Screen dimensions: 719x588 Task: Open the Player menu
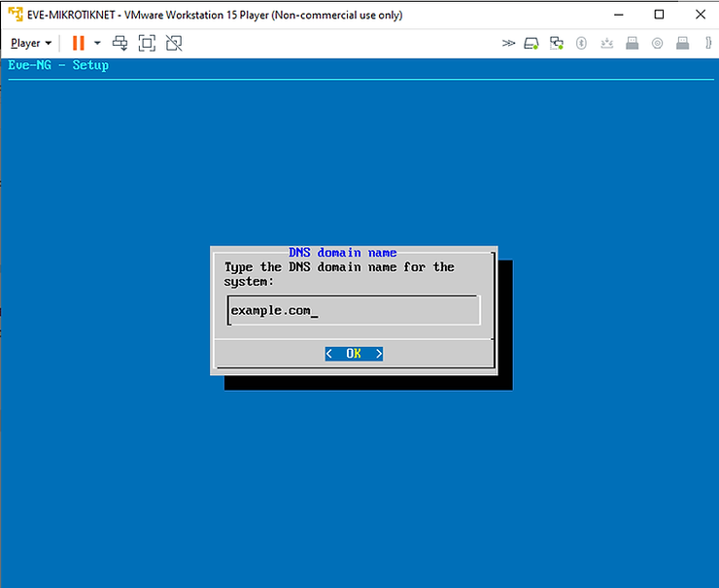click(31, 43)
